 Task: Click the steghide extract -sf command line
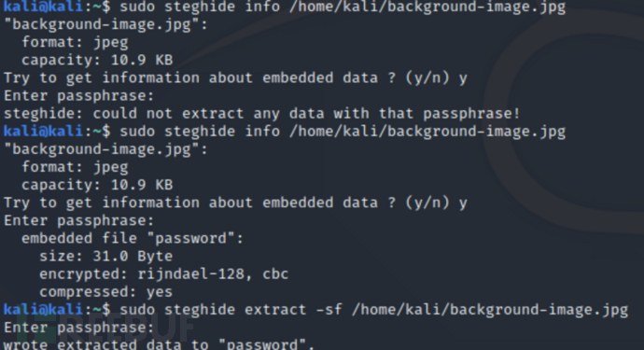(x=315, y=310)
